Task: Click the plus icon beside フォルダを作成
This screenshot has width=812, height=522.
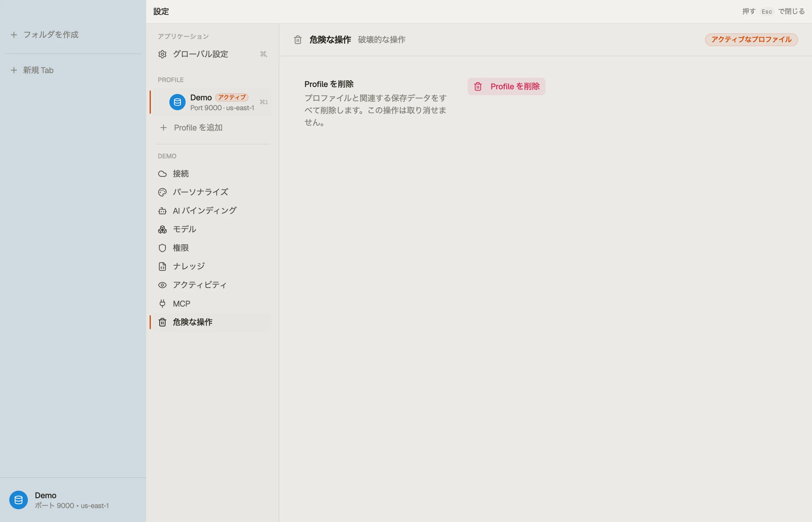Action: [14, 35]
